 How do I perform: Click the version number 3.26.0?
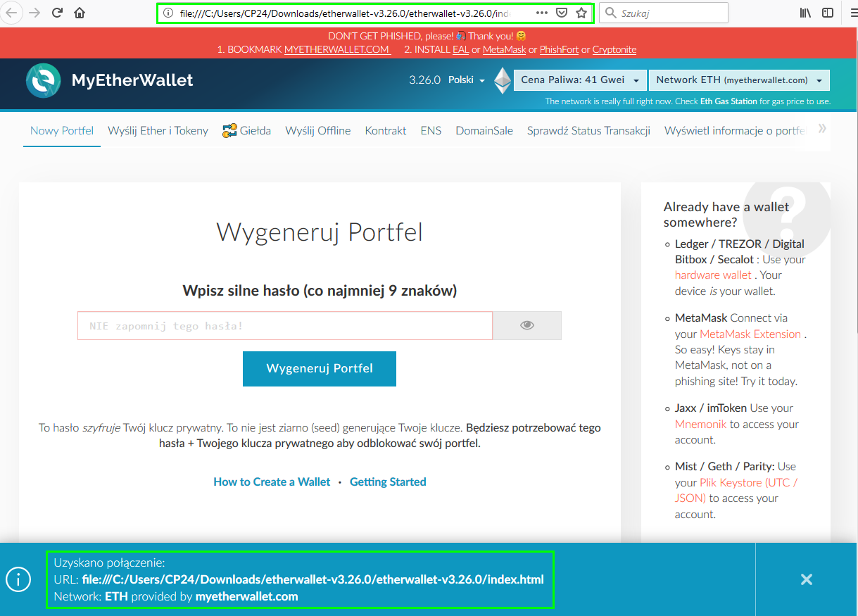point(424,80)
